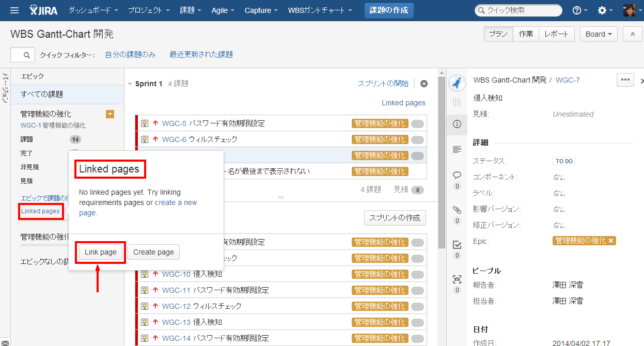Toggle the 自分の課題のみ quick filter
Viewport: 644px width, 346px height.
pos(130,55)
